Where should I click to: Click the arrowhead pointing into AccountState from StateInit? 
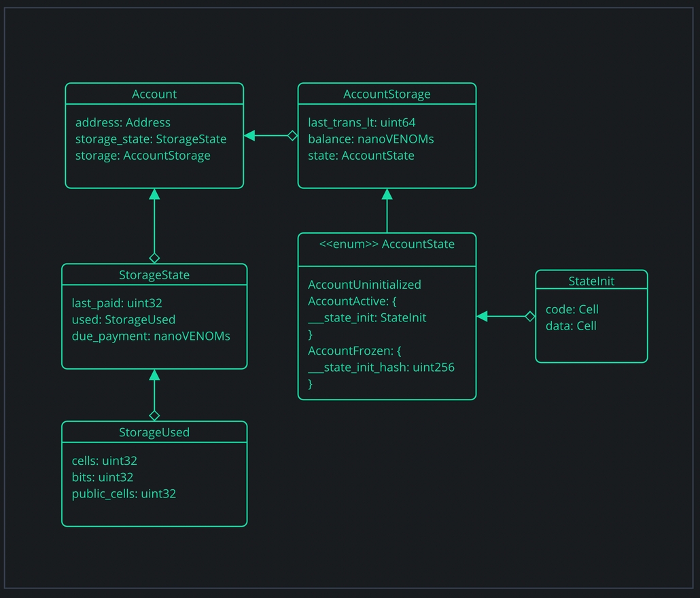(482, 316)
